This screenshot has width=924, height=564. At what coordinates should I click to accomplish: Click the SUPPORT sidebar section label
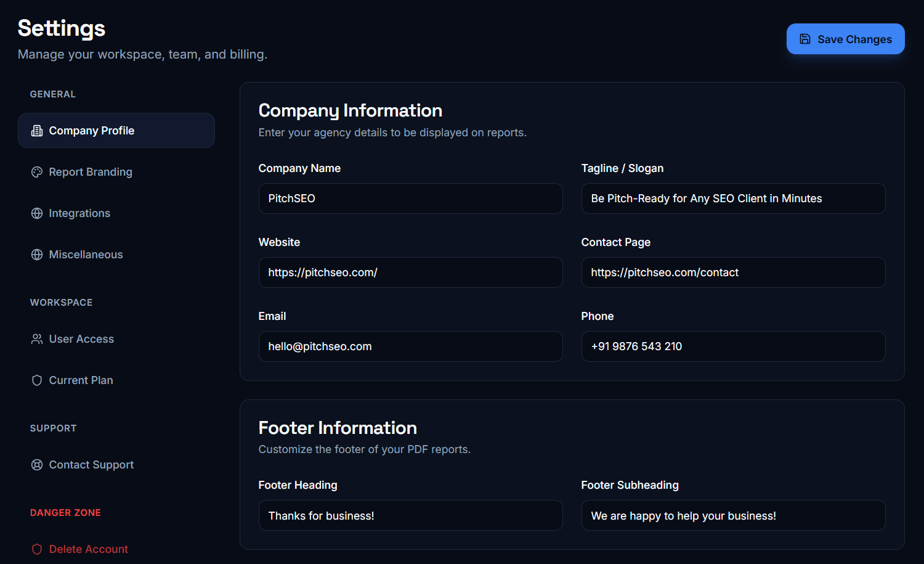point(53,428)
